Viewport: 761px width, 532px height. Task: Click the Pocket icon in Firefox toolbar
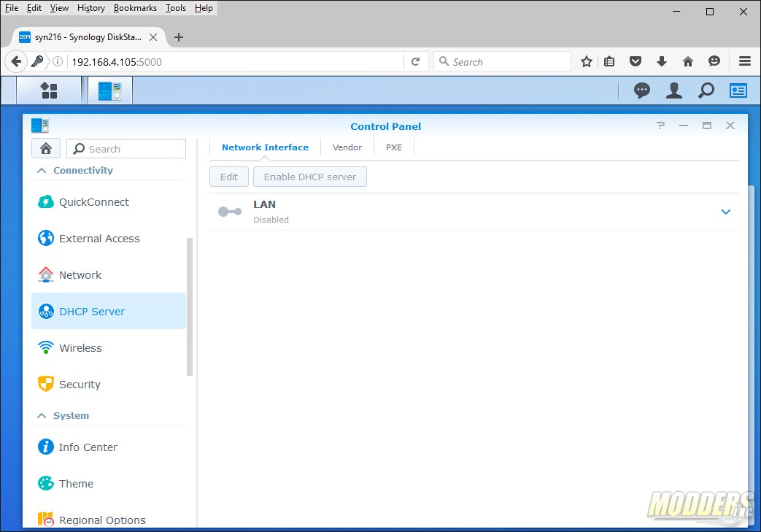[636, 61]
